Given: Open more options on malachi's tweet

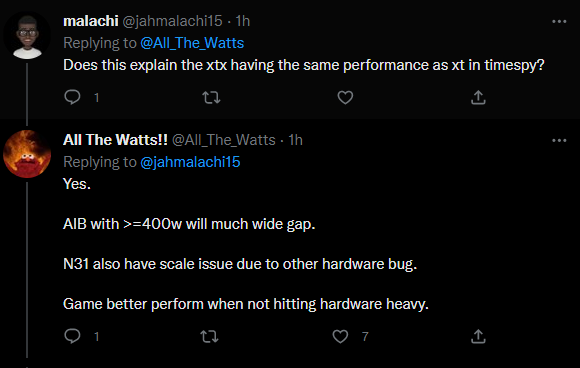Looking at the screenshot, I should pos(559,21).
